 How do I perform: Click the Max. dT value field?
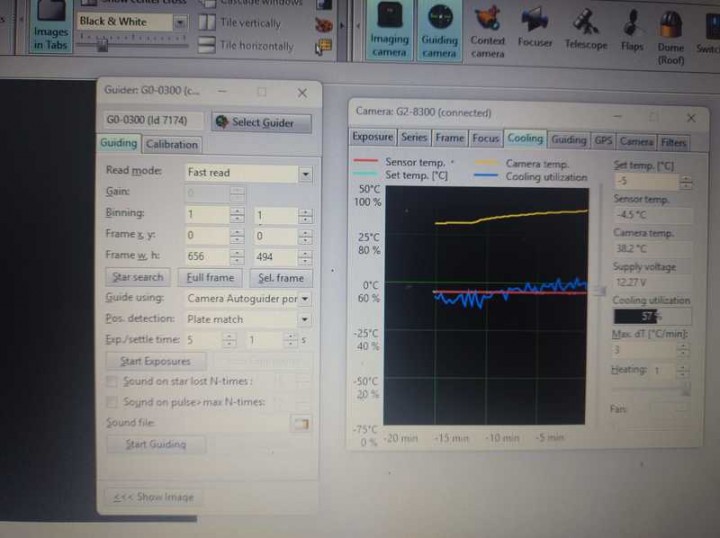point(645,350)
